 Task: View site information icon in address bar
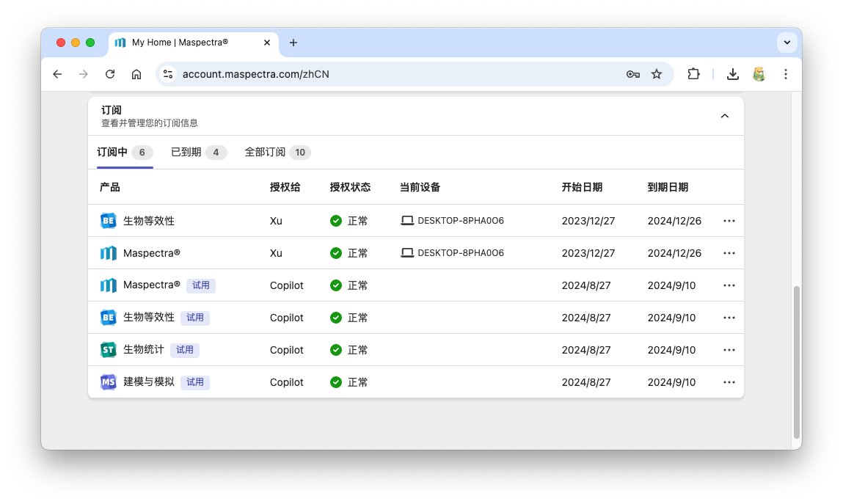[x=168, y=74]
